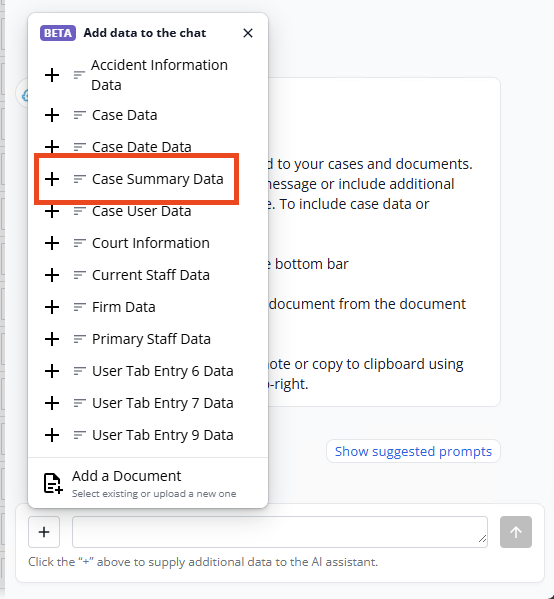The width and height of the screenshot is (554, 599).
Task: Click plus icon for User Tab Entry 6 Data
Action: coord(52,371)
